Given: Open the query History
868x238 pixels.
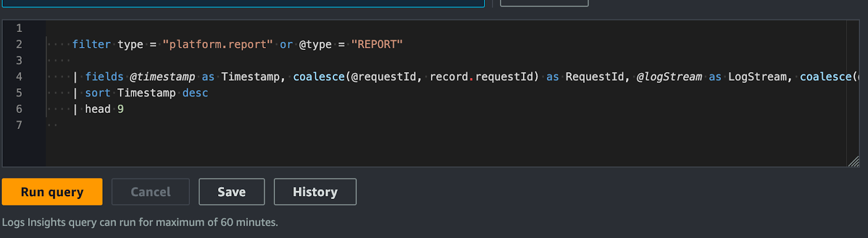Looking at the screenshot, I should coord(315,192).
